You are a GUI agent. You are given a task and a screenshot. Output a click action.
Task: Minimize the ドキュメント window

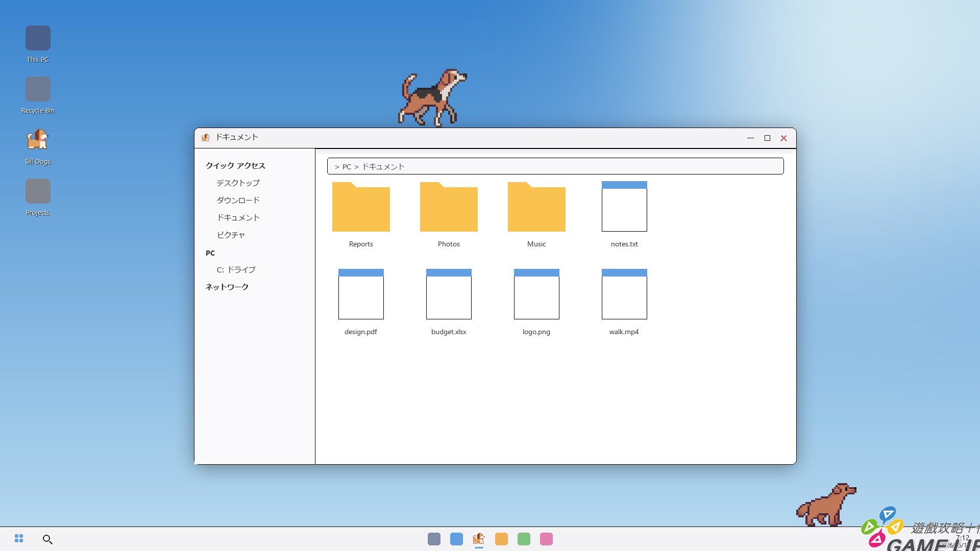750,138
